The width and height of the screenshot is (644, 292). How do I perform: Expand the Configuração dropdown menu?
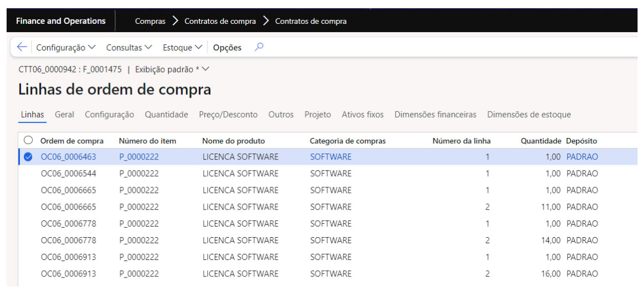click(65, 48)
